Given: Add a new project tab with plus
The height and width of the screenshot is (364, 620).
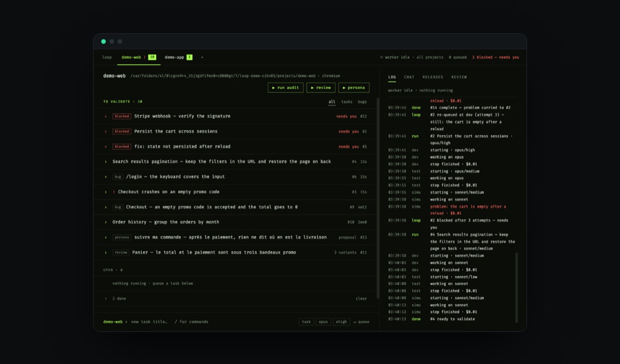Looking at the screenshot, I should click(x=202, y=57).
